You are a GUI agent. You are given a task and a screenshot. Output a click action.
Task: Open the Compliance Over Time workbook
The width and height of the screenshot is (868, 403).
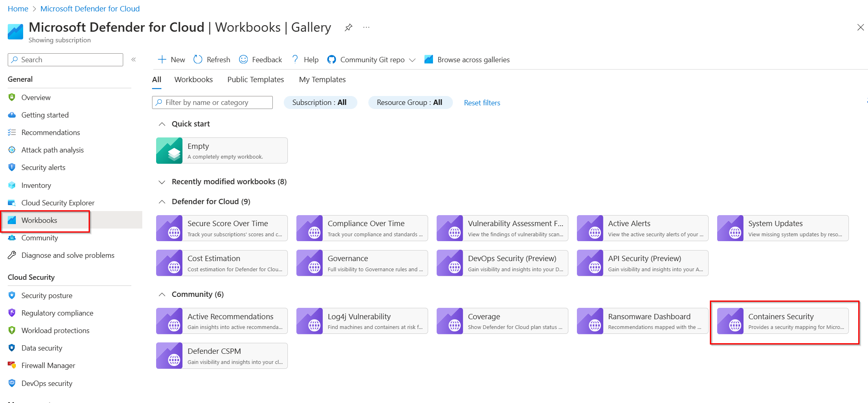click(362, 228)
